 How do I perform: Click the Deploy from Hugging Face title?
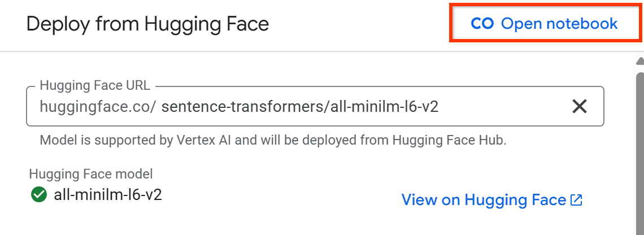[147, 24]
